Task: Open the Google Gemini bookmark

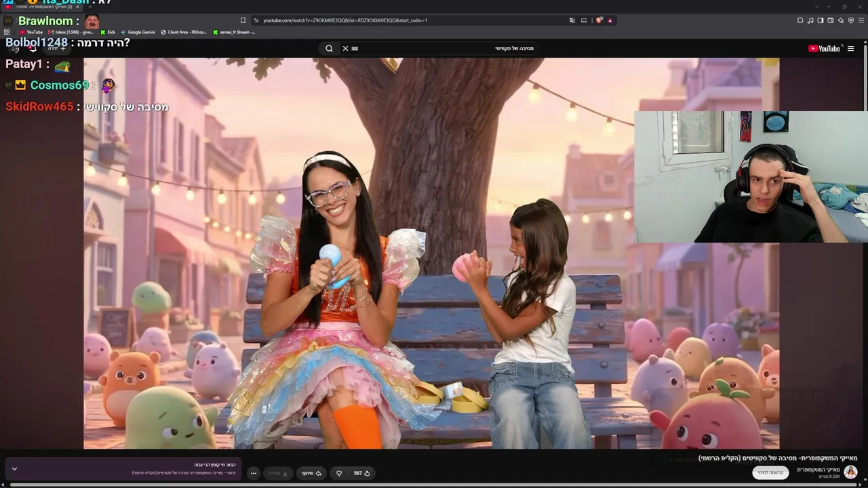Action: pyautogui.click(x=138, y=32)
